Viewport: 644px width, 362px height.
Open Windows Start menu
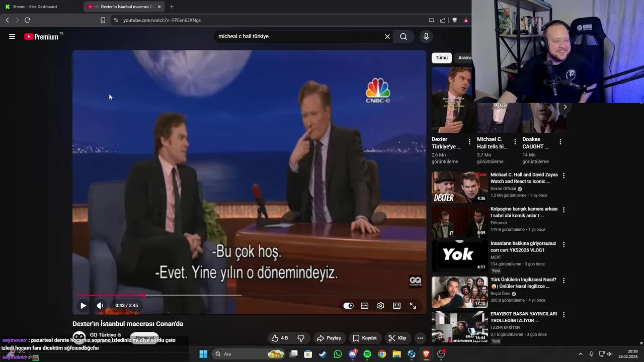(203, 354)
